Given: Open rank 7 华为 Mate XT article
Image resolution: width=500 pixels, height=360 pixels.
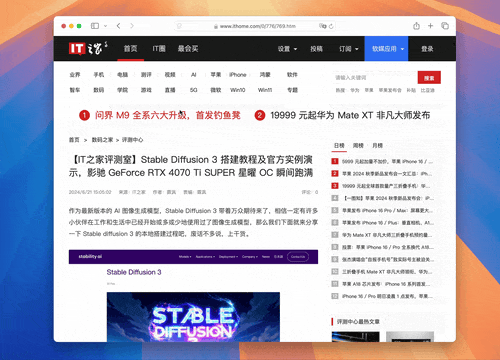Looking at the screenshot, I should [387, 235].
